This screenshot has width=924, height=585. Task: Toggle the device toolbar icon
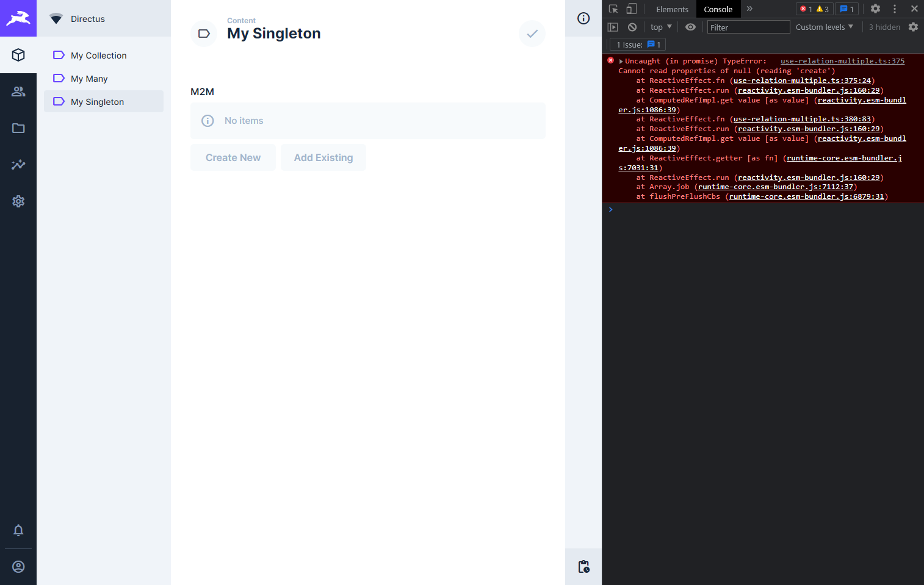[632, 9]
